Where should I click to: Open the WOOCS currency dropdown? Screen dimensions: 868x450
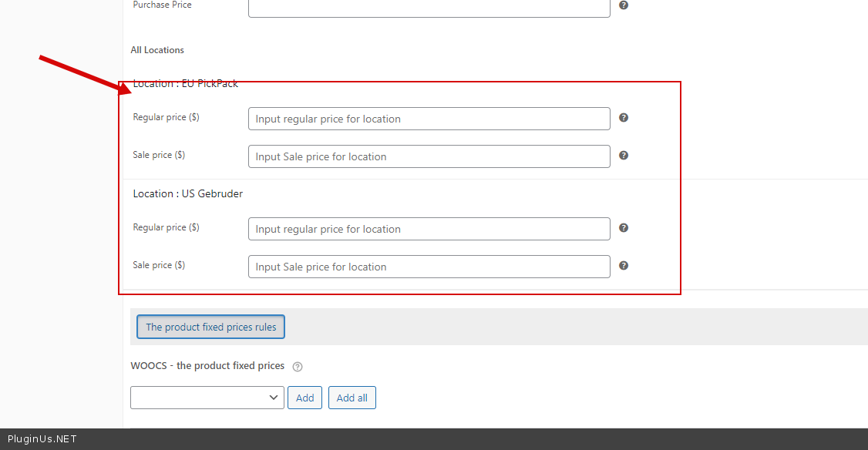click(x=207, y=398)
